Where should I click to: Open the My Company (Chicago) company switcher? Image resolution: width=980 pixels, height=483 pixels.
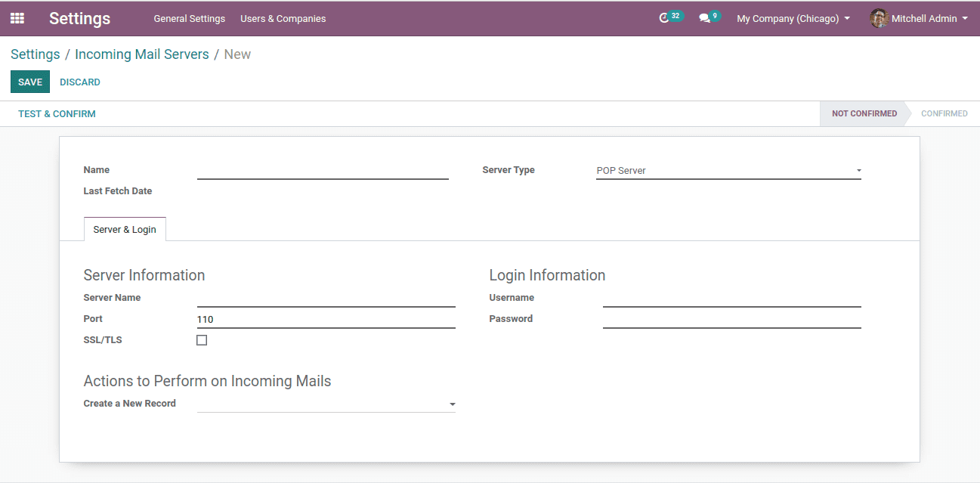[793, 18]
